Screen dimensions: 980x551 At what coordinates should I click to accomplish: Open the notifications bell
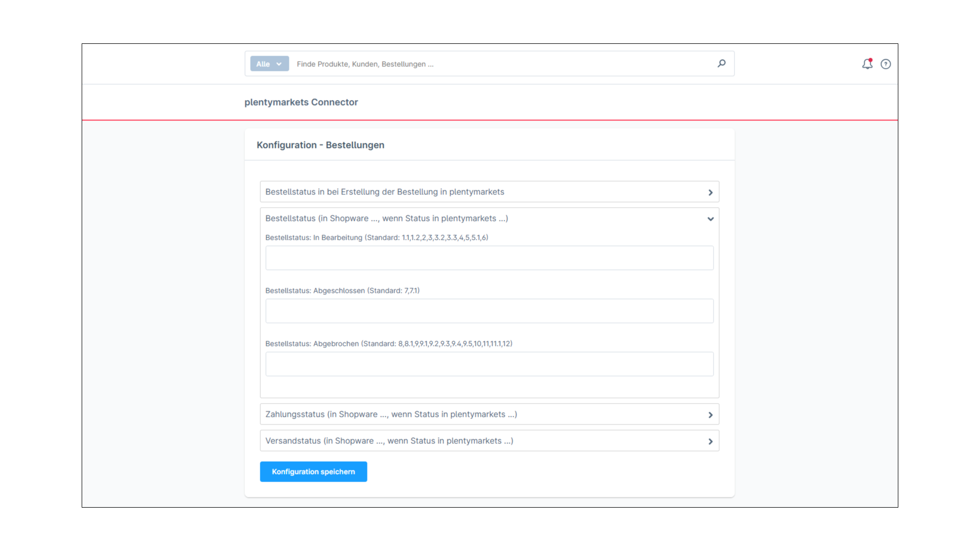tap(867, 64)
